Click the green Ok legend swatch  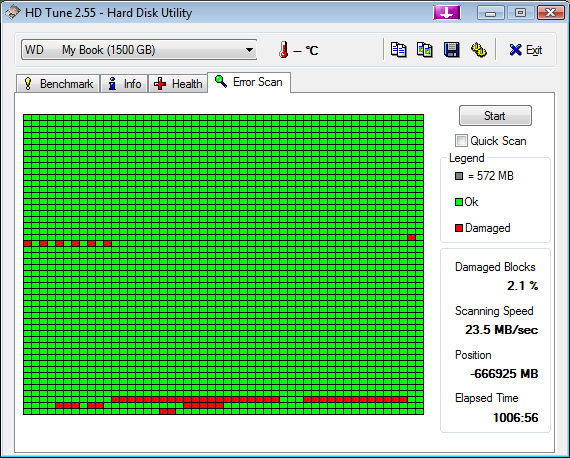[x=459, y=202]
